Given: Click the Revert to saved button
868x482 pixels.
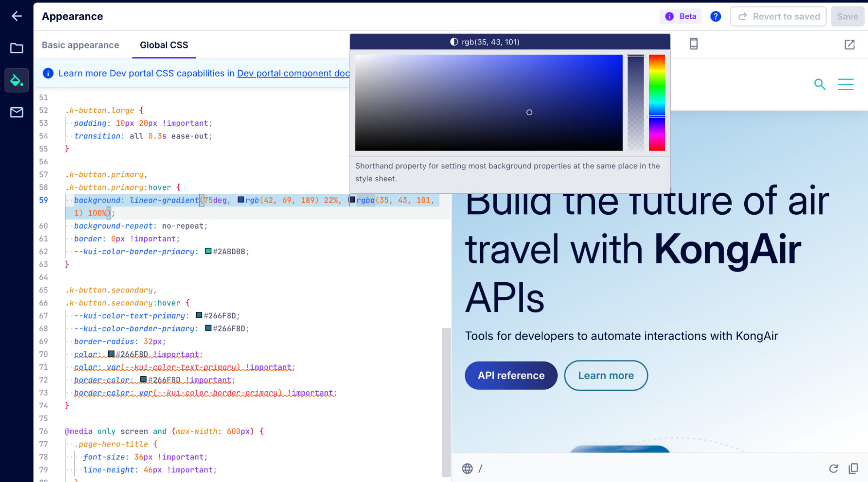Looking at the screenshot, I should tap(778, 16).
